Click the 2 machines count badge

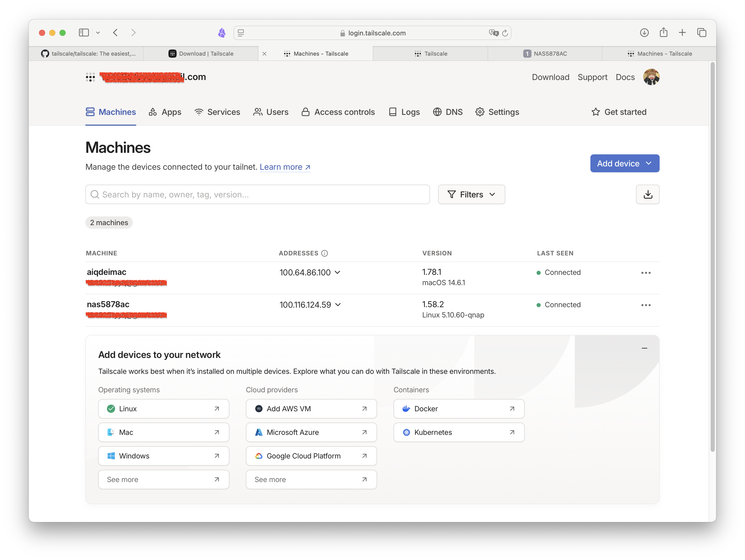109,222
